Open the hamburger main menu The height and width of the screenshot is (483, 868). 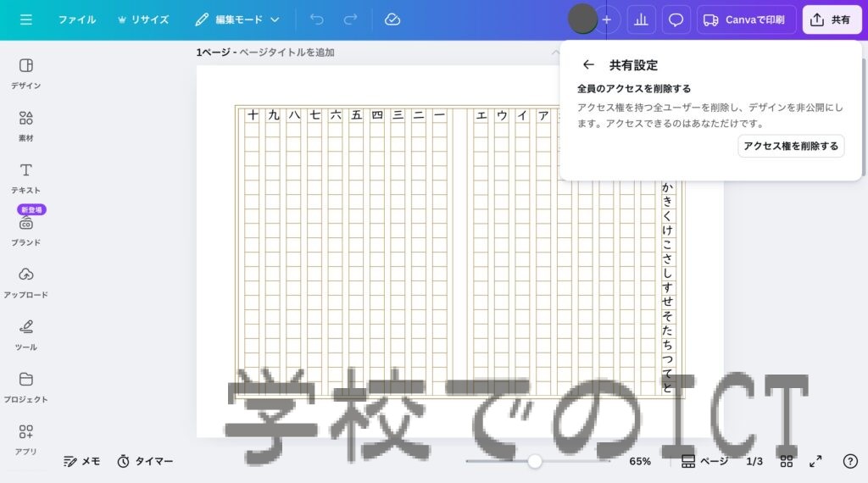[x=26, y=19]
